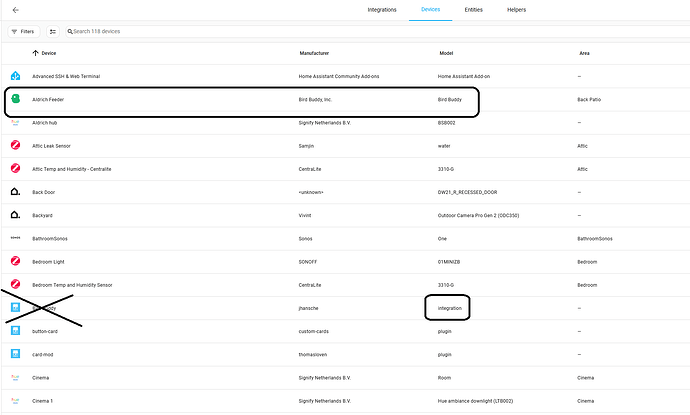This screenshot has width=690, height=415.
Task: Open the Advanced SSH & Web Terminal device
Action: 66,77
